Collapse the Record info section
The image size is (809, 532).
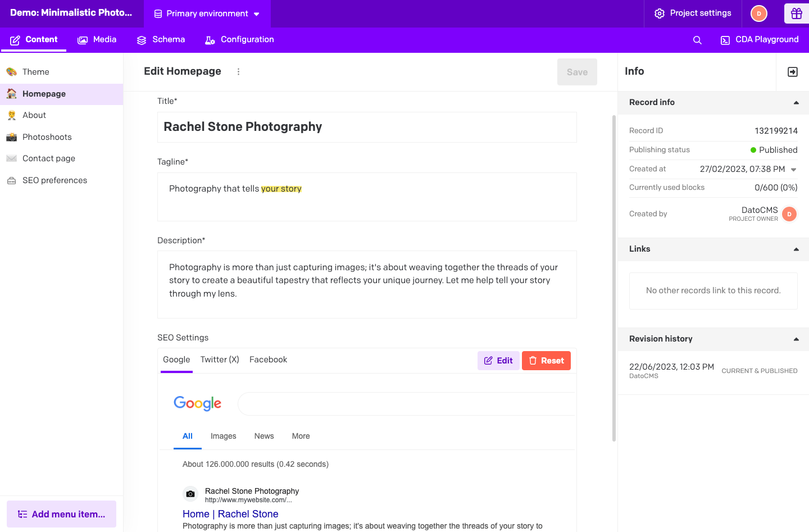point(796,102)
